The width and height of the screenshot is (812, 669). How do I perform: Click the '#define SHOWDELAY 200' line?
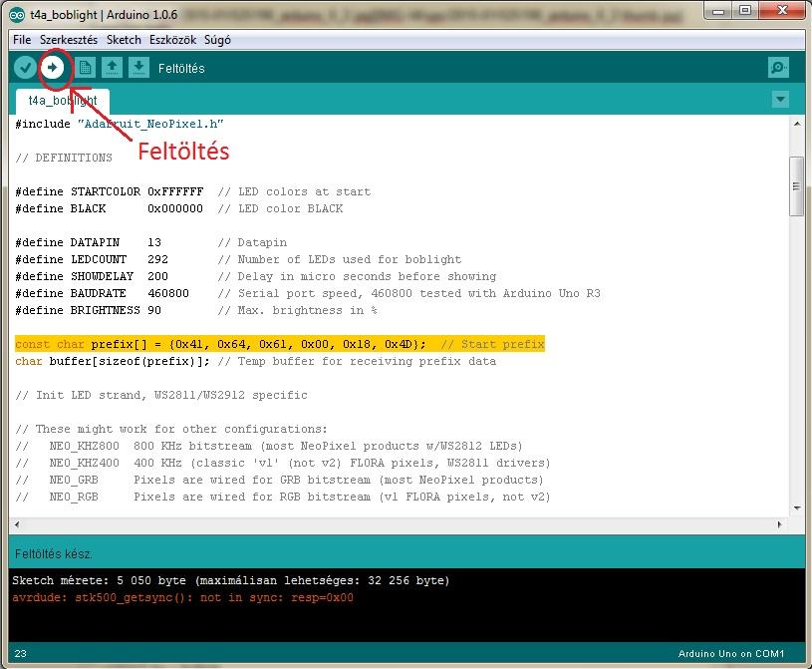point(255,277)
